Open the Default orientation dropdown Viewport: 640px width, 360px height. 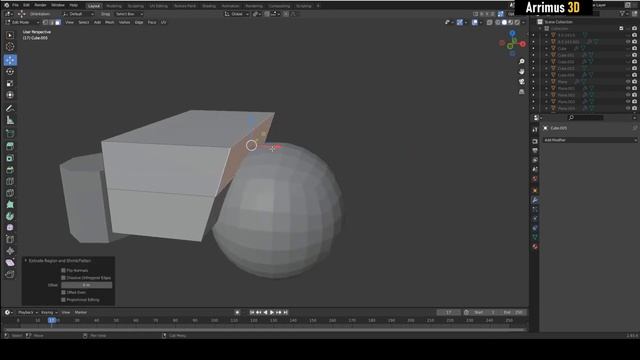pos(78,14)
